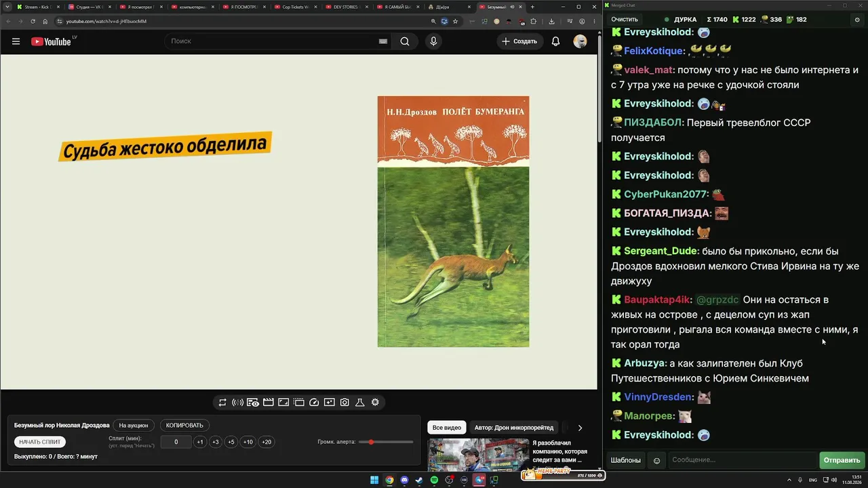The width and height of the screenshot is (868, 488).
Task: Switch to the Cop Tickets browser tab
Action: tap(296, 7)
